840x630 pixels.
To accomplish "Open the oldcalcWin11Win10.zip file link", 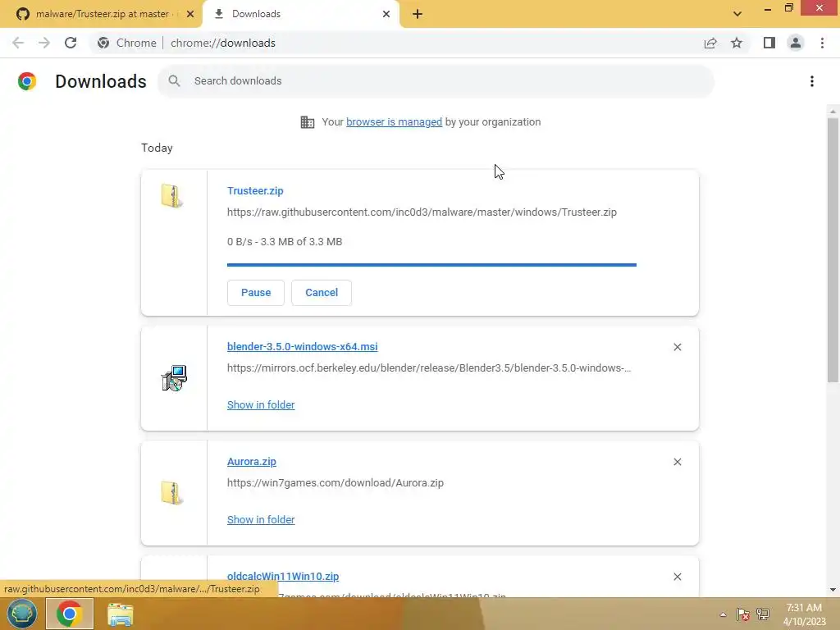I will click(x=283, y=577).
